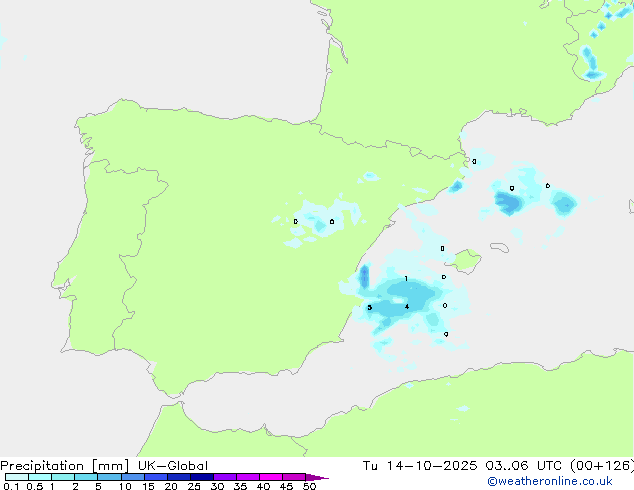Click the '5' precipitation value near the coast
The image size is (634, 490).
pos(370,307)
